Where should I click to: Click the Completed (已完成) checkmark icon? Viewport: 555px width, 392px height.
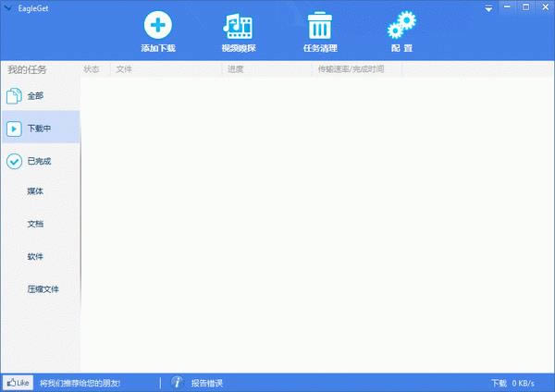[x=14, y=161]
